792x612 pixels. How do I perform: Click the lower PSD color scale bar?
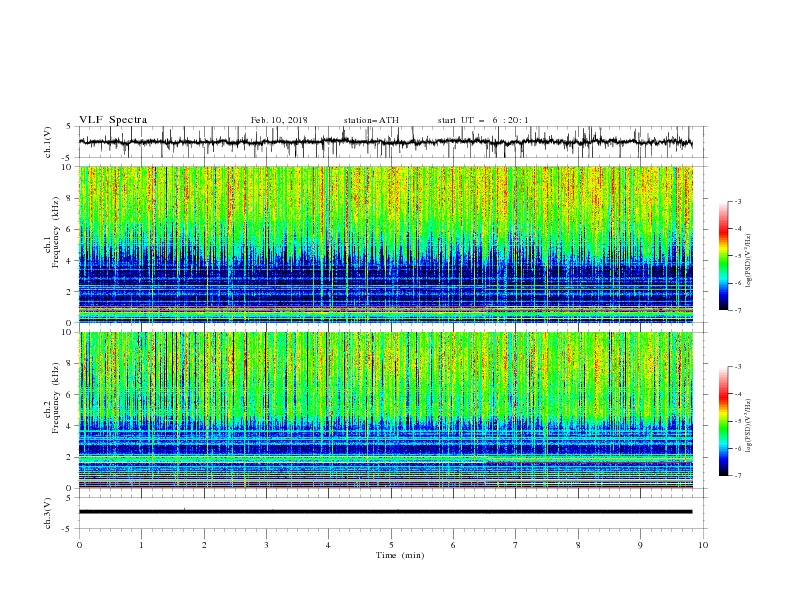(x=723, y=421)
